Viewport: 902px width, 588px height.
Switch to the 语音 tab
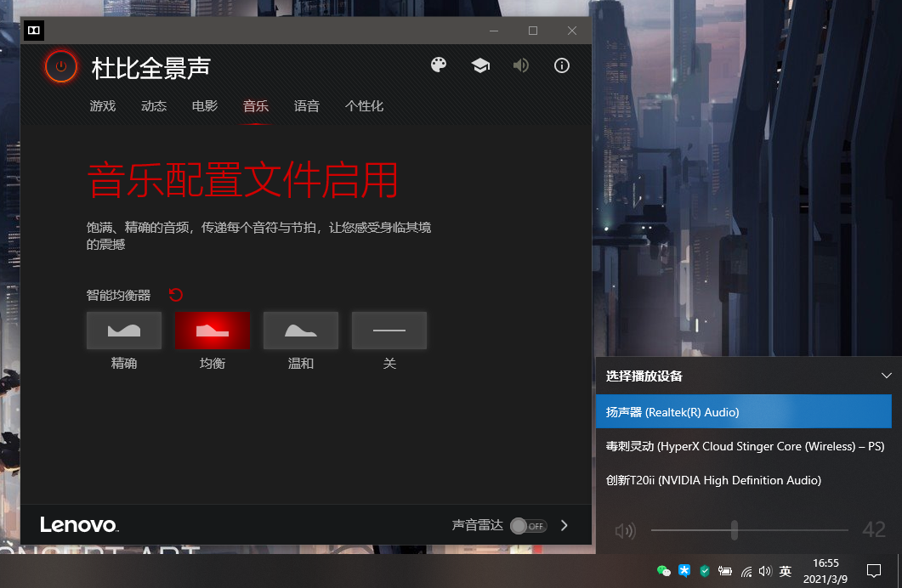[x=307, y=105]
